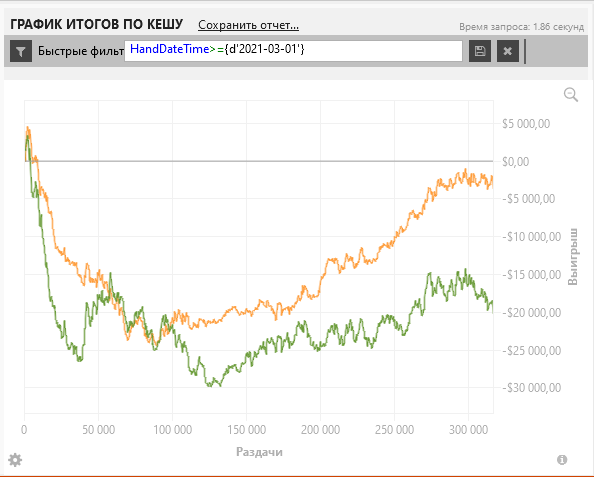Click the 'ГРАФИК ИТОГОВ ПО КЕШУ' title
This screenshot has width=594, height=477.
tap(97, 24)
